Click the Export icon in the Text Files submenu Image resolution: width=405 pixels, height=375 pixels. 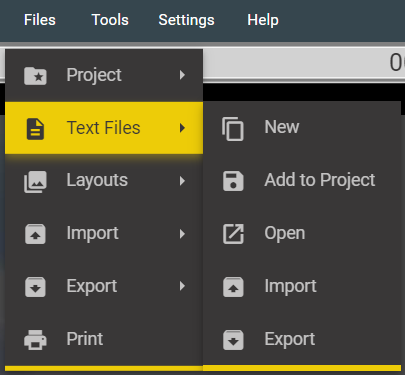233,340
